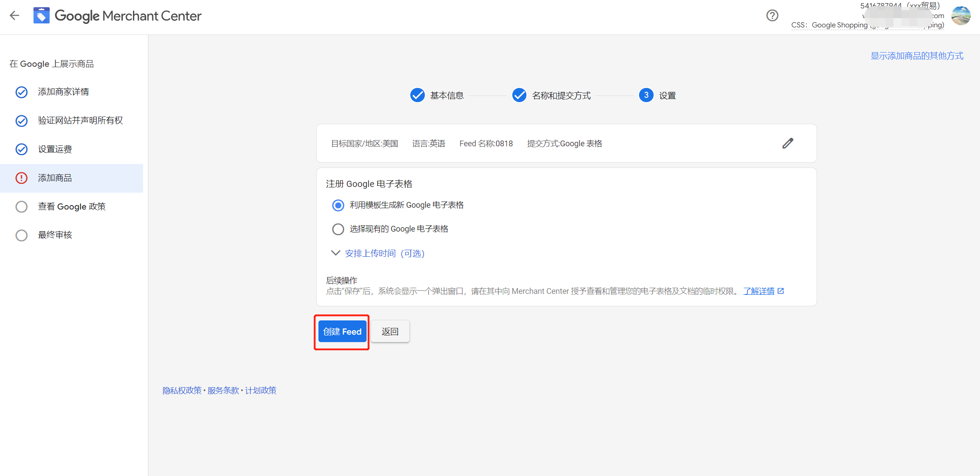980x476 pixels.
Task: Select 选择现有的 Google 电子表格 radio
Action: pyautogui.click(x=338, y=229)
